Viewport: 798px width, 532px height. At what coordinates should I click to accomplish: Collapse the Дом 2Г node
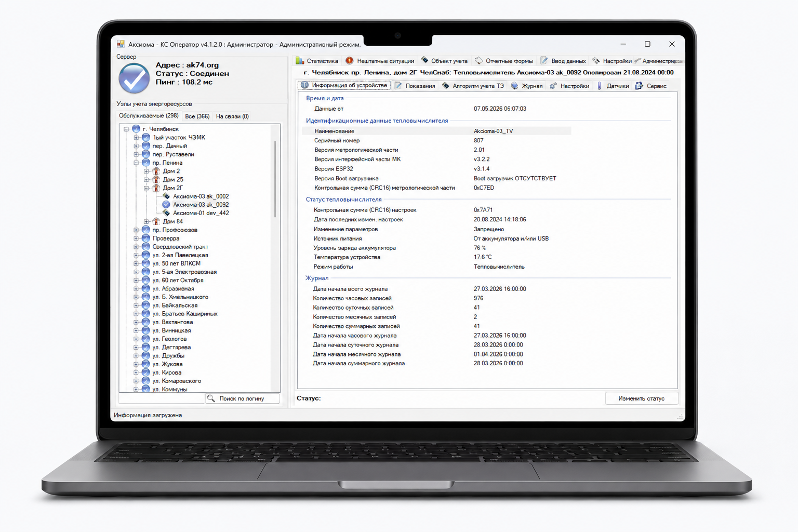click(x=147, y=188)
